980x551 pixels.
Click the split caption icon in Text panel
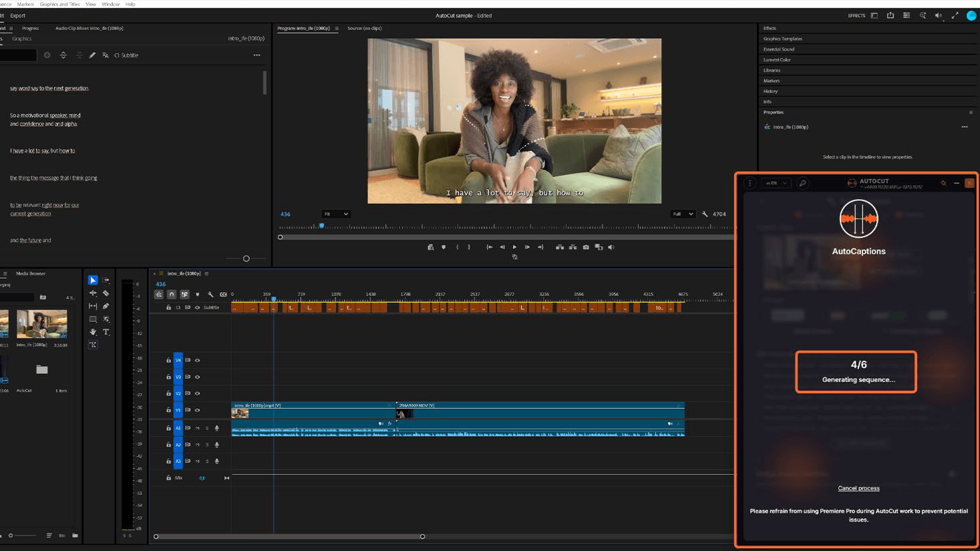click(63, 55)
